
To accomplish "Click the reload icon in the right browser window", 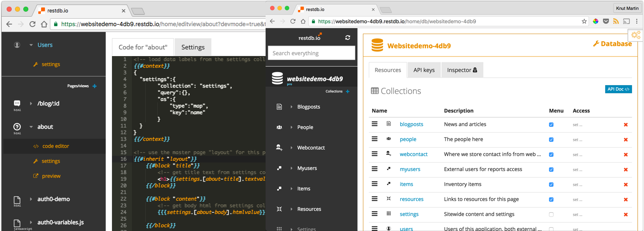I will (x=293, y=21).
